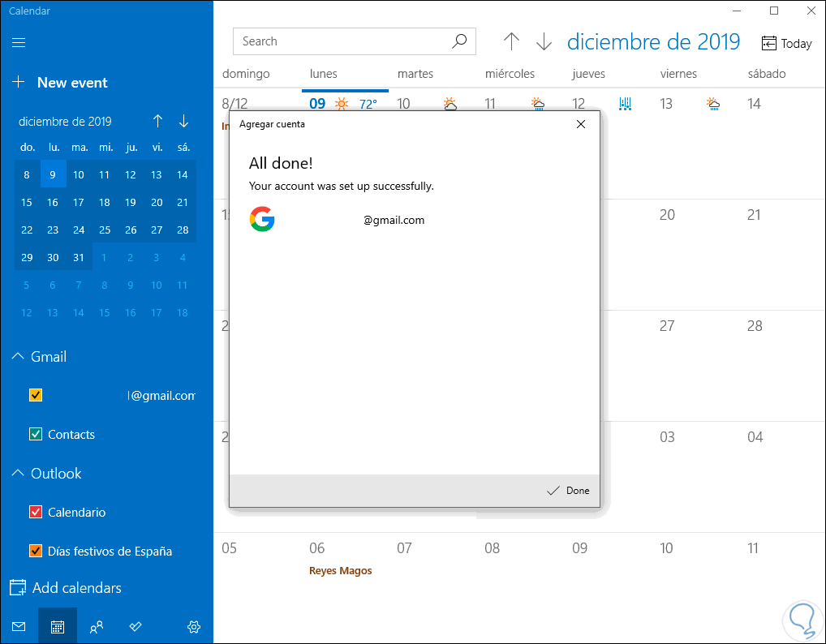
Task: Toggle the Calendario checkbox
Action: pos(36,512)
